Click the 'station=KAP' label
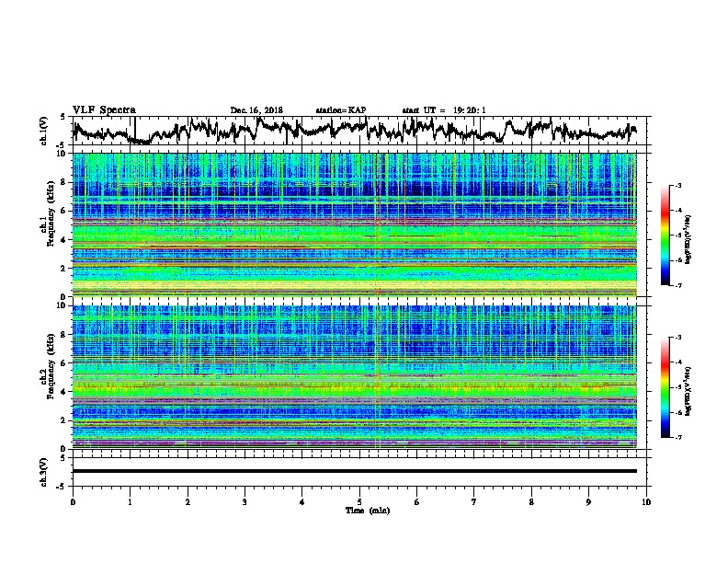The height and width of the screenshot is (563, 728). [341, 110]
